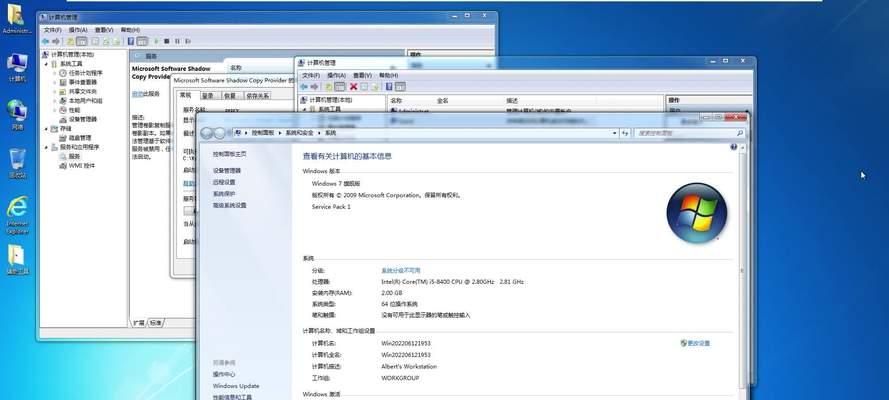
Task: Open 查看(V) menu in rear 计算机管理 window
Action: (104, 30)
